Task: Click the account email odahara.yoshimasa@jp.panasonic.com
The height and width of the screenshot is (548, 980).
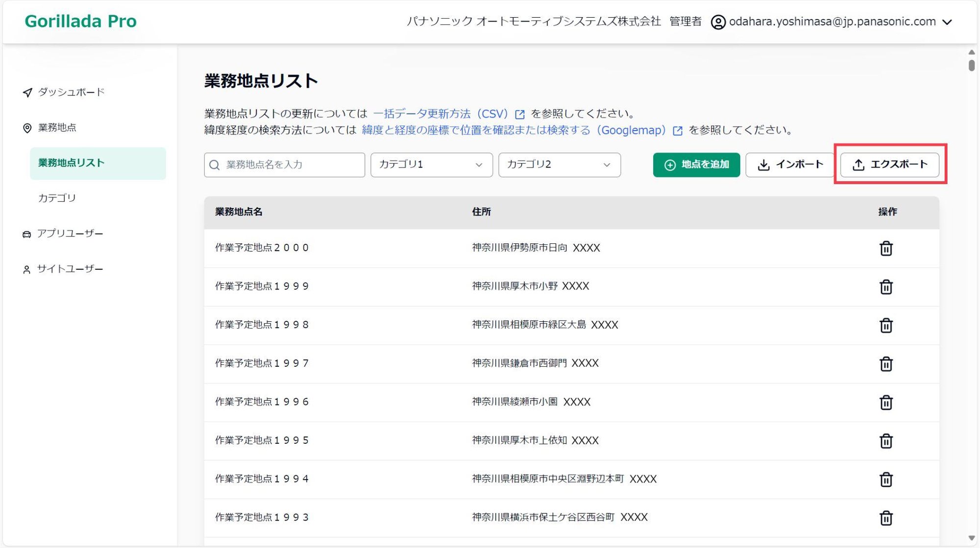Action: (x=832, y=22)
